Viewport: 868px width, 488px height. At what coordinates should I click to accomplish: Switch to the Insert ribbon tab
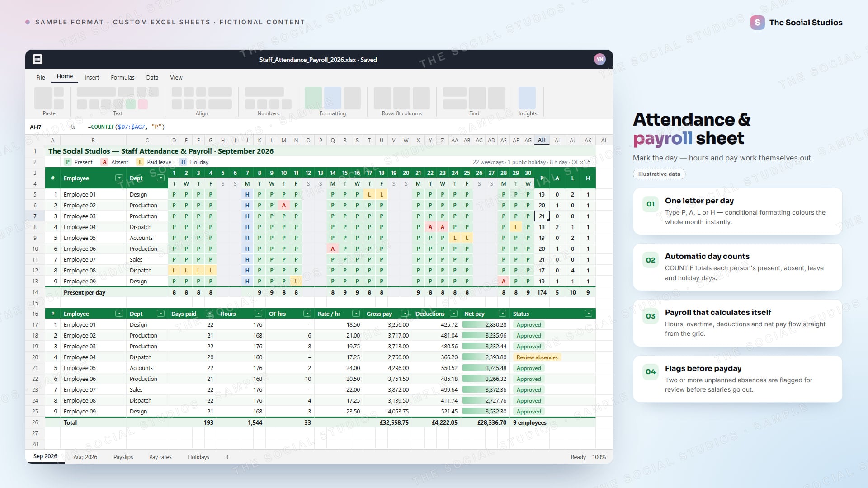click(x=92, y=77)
